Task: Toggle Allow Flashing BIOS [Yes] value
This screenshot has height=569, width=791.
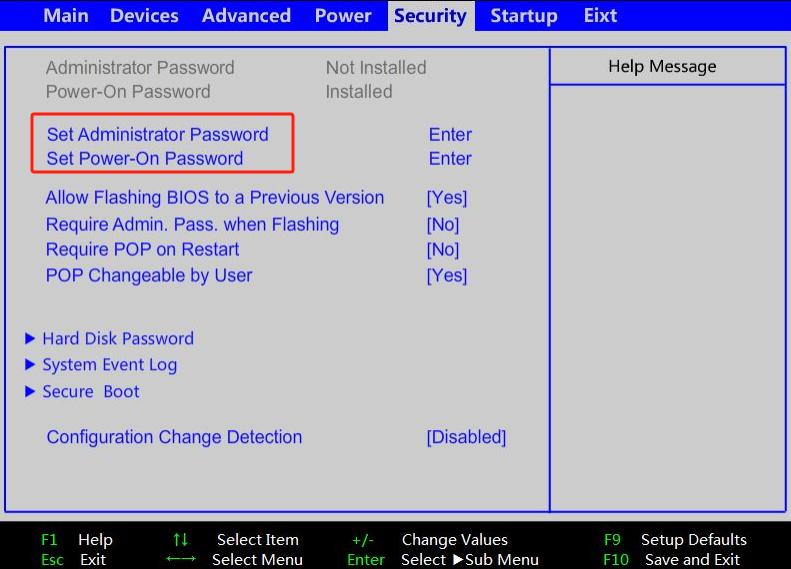Action: 446,198
